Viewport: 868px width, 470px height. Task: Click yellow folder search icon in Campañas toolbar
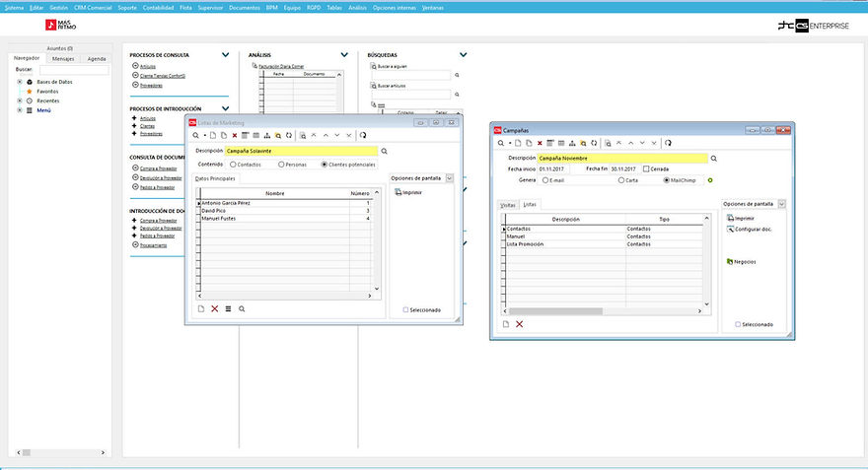583,143
